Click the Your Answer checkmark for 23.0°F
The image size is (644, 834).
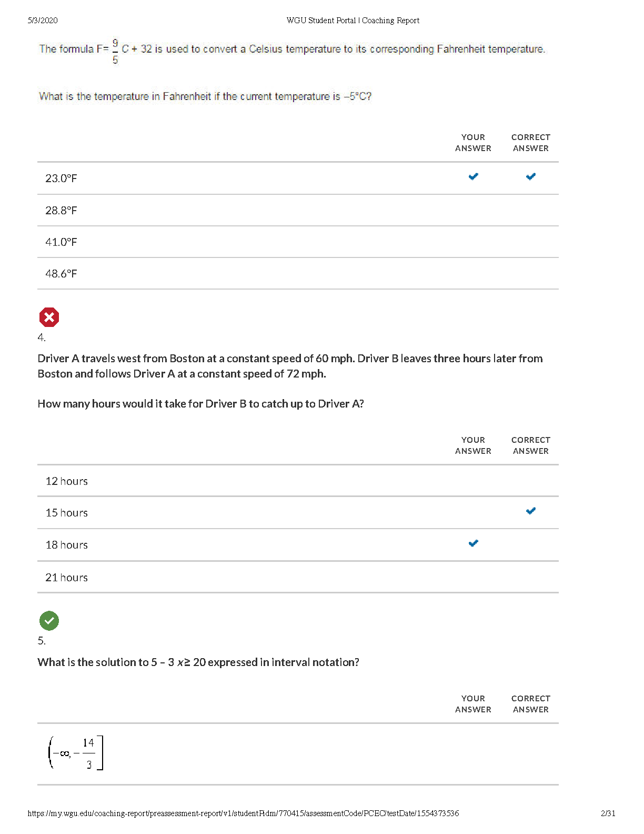474,176
